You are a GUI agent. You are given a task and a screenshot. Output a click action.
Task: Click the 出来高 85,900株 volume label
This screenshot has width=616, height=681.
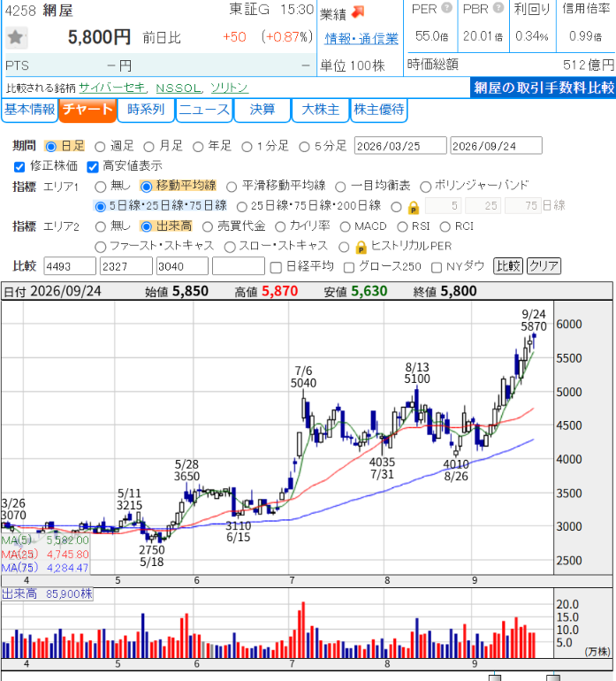[x=48, y=594]
